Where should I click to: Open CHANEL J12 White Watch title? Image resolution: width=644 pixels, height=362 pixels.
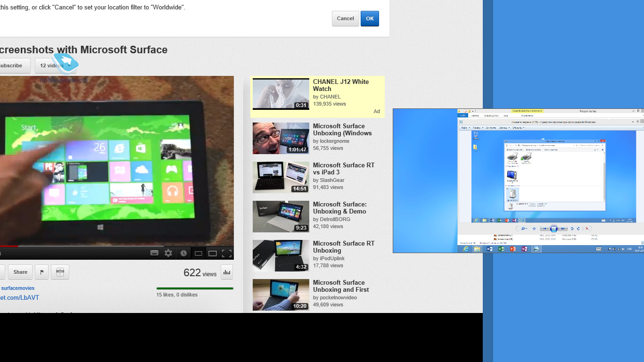(341, 85)
